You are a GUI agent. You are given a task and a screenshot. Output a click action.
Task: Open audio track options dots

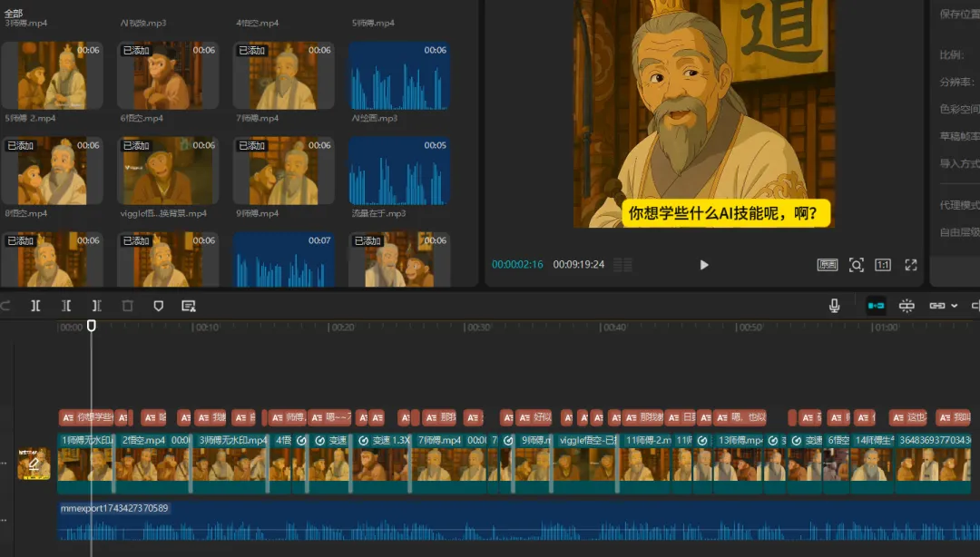[x=4, y=520]
